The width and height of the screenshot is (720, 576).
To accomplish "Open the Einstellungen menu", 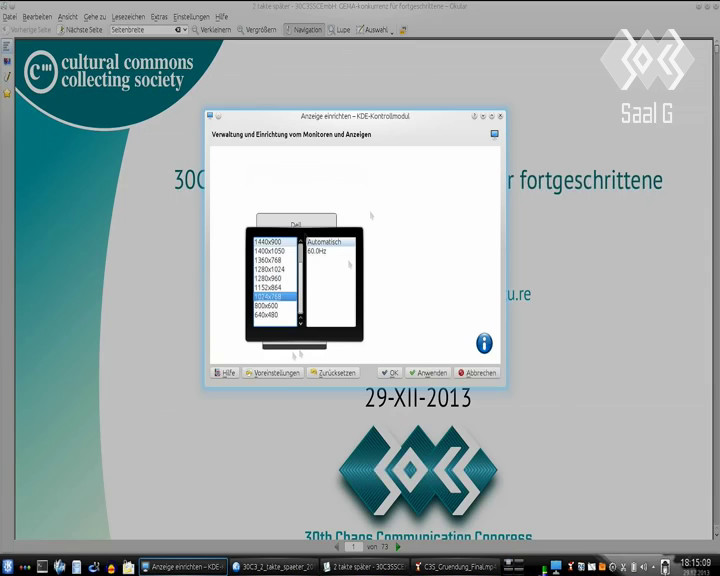I will point(191,17).
